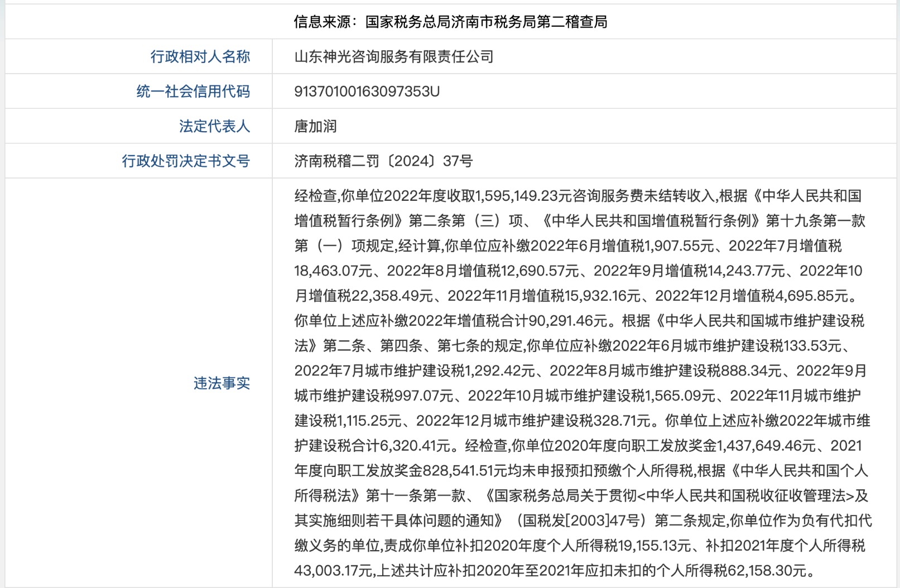Select the label '违法事实'
Screen dimensions: 900x588
point(222,383)
